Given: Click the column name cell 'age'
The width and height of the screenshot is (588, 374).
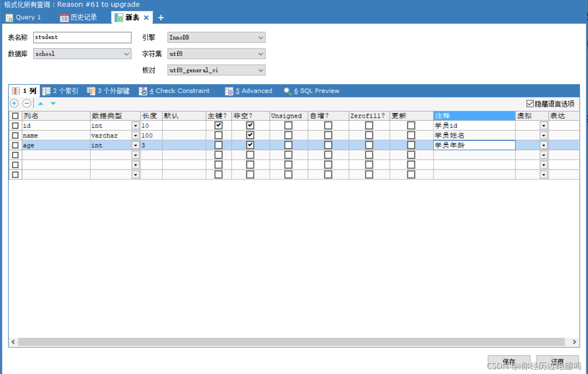Looking at the screenshot, I should 56,145.
